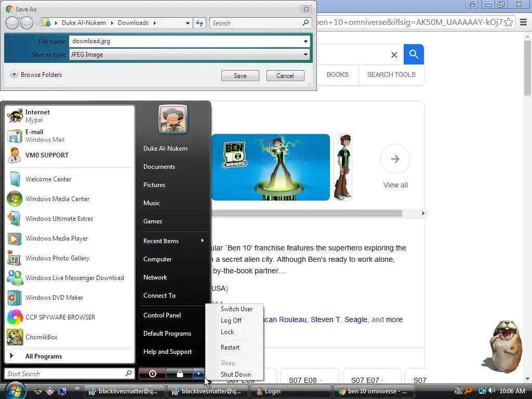Click the Save As Search field
The height and width of the screenshot is (399, 532).
[x=260, y=23]
